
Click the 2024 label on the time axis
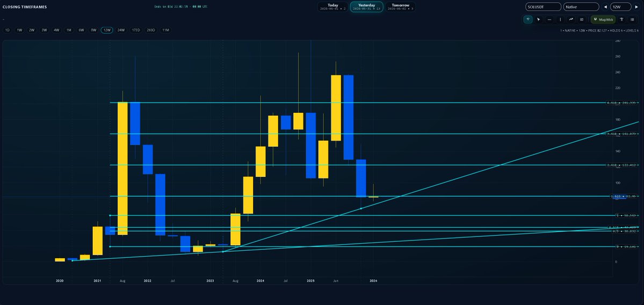[x=261, y=281]
